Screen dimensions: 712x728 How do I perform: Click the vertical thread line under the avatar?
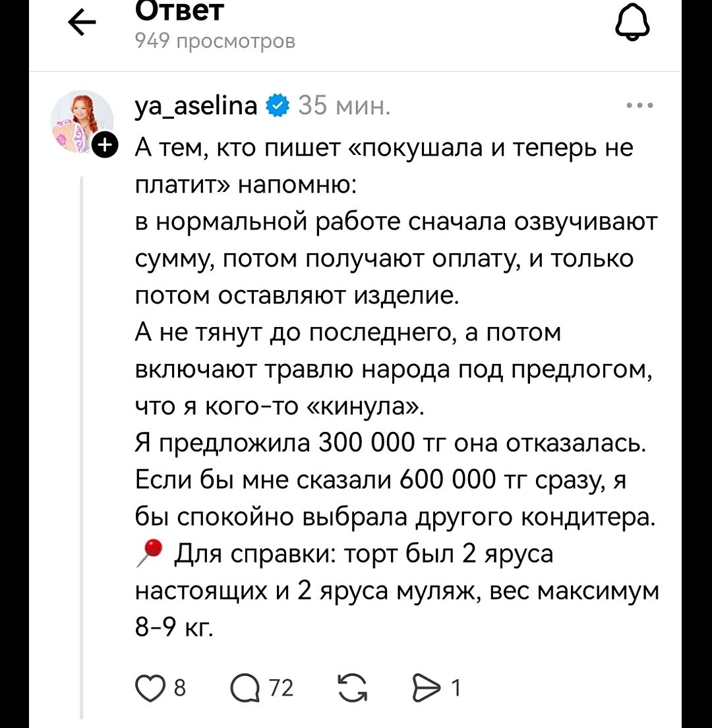pos(81,448)
